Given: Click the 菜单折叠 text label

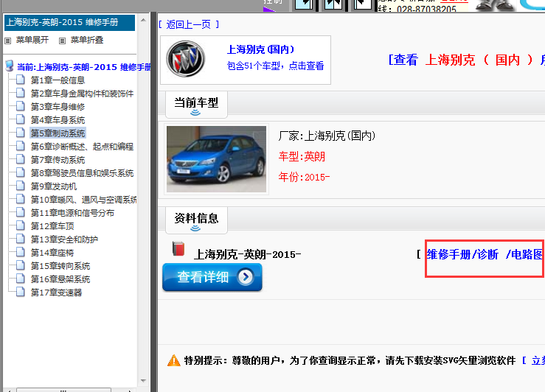Looking at the screenshot, I should point(87,40).
